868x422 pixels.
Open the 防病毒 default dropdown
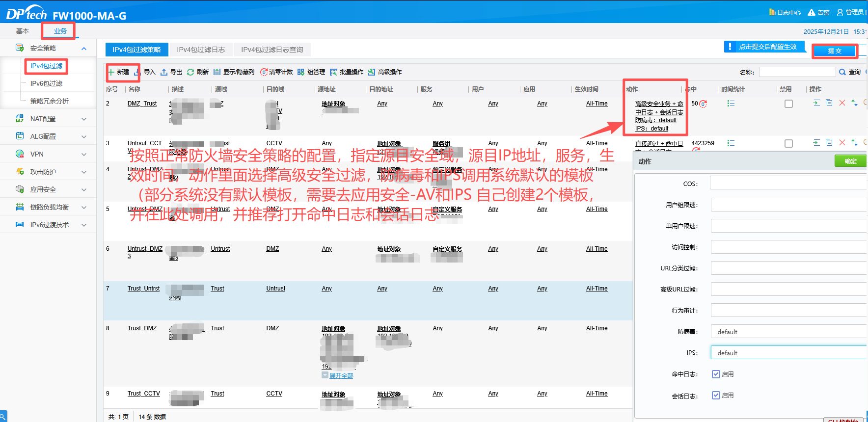tap(789, 332)
